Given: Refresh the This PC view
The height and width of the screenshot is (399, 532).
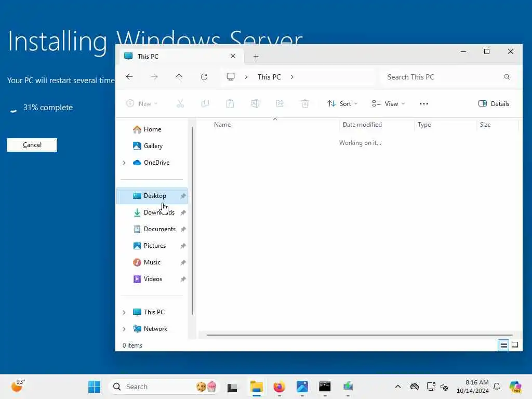Looking at the screenshot, I should tap(204, 77).
